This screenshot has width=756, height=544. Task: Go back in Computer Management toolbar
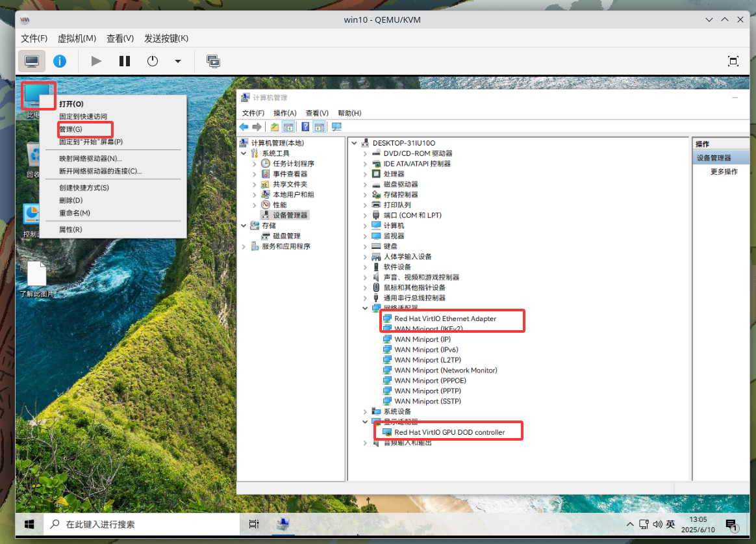click(x=244, y=127)
